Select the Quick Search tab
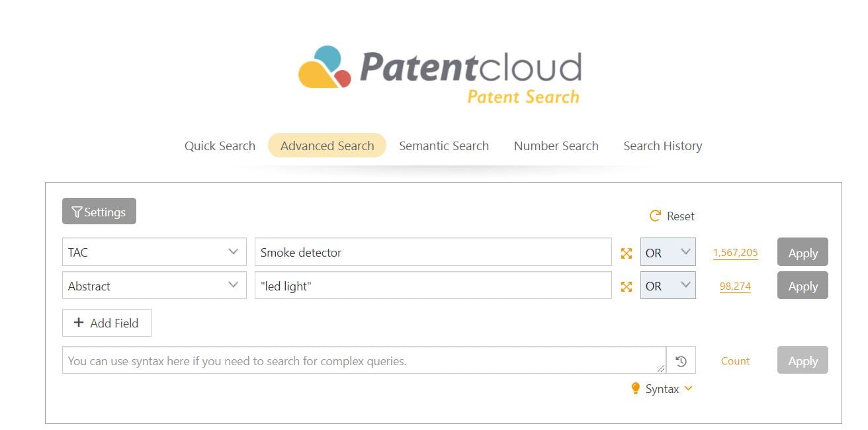 coord(220,146)
